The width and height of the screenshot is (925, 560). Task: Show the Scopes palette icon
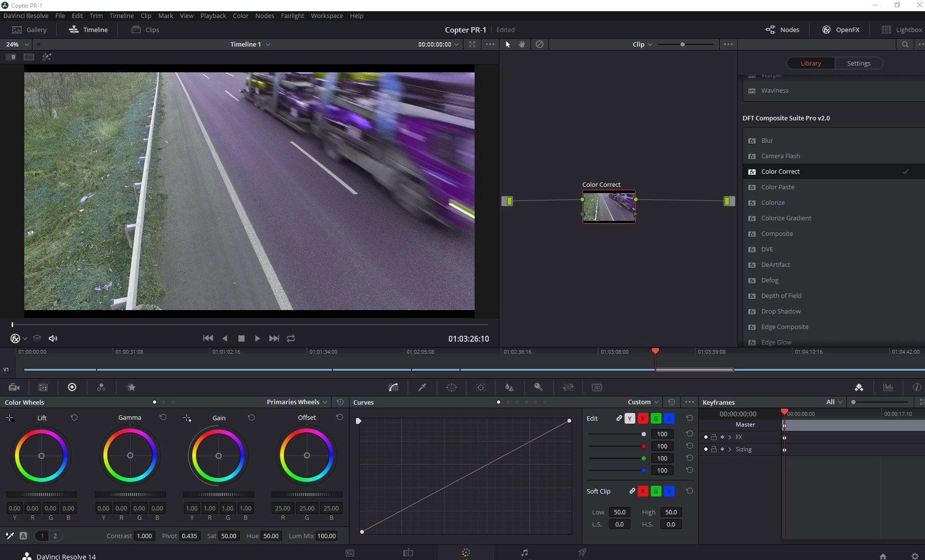888,387
